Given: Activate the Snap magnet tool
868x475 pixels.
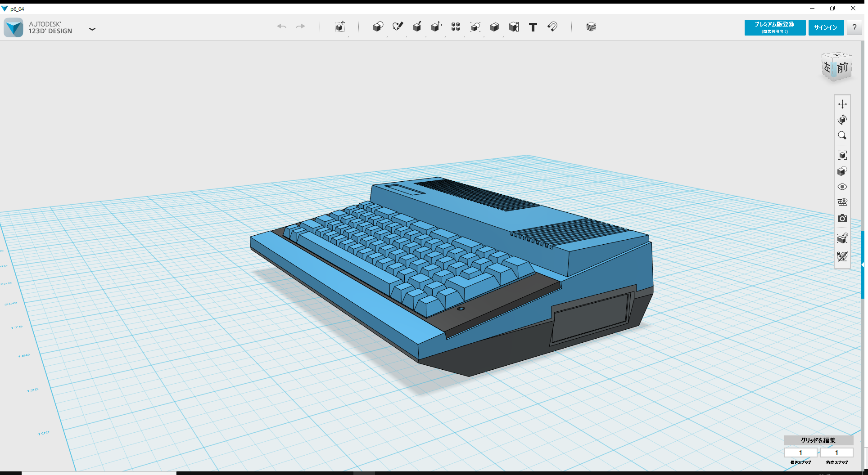Looking at the screenshot, I should pyautogui.click(x=552, y=27).
